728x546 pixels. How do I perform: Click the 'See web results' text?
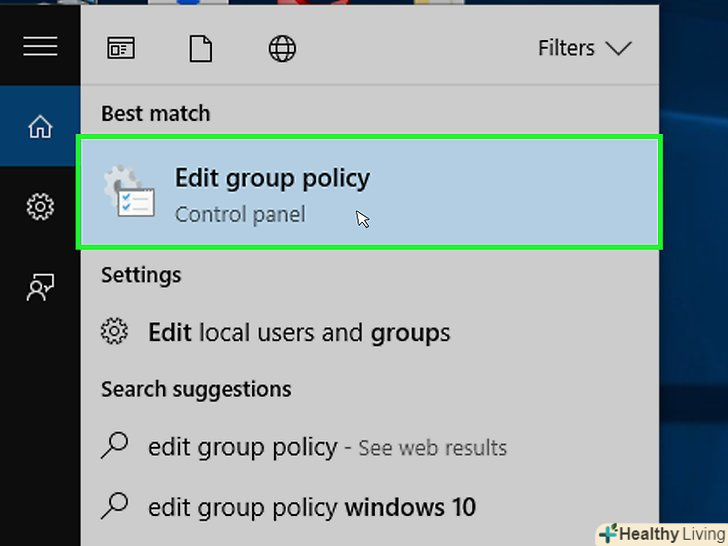coord(432,448)
